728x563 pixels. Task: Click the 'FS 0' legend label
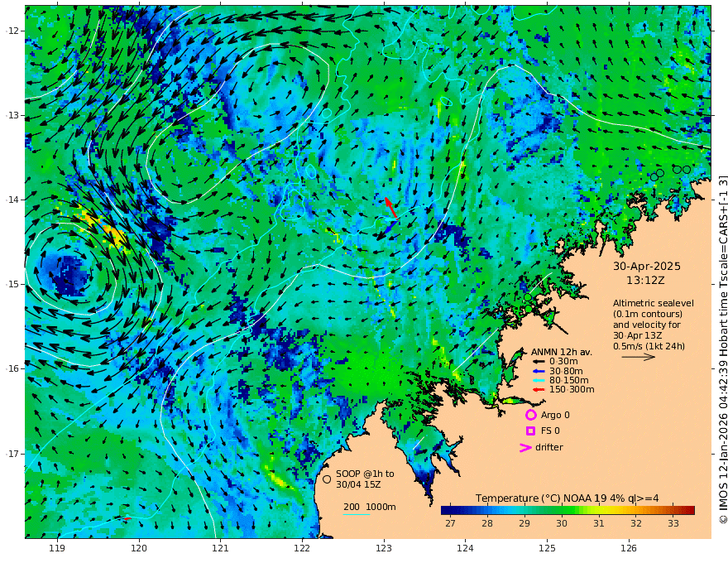click(x=550, y=431)
